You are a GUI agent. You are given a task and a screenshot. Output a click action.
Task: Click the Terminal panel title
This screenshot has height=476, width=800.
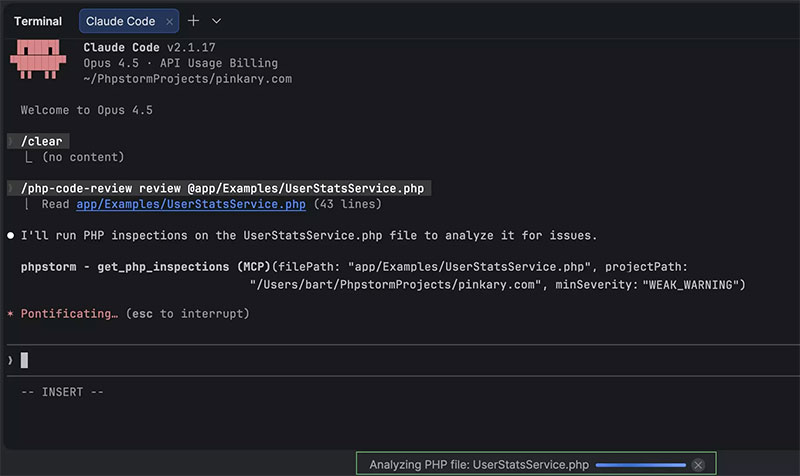(38, 21)
